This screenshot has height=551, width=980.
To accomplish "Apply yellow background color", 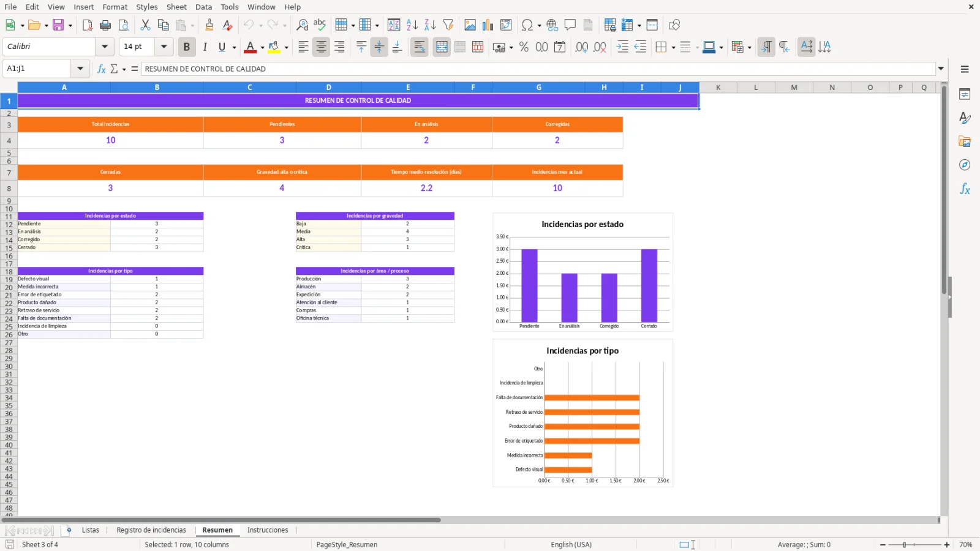I will 274,47.
